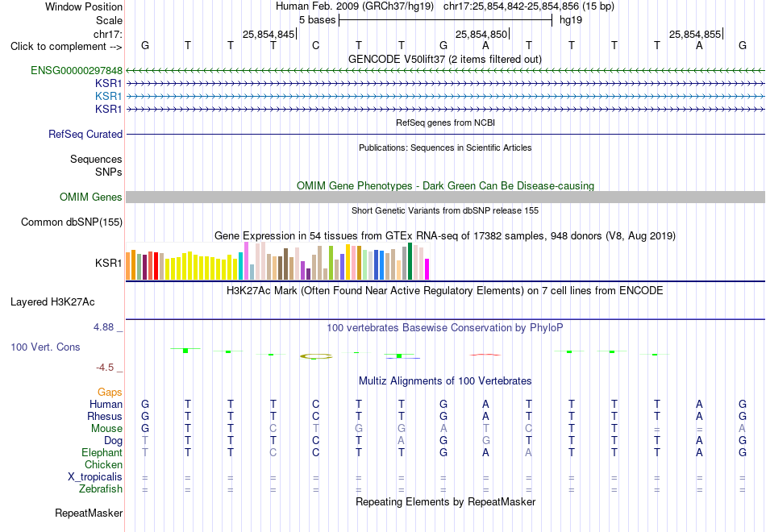766x532 pixels.
Task: Click the H3K27Ac Mark track title
Action: click(444, 291)
